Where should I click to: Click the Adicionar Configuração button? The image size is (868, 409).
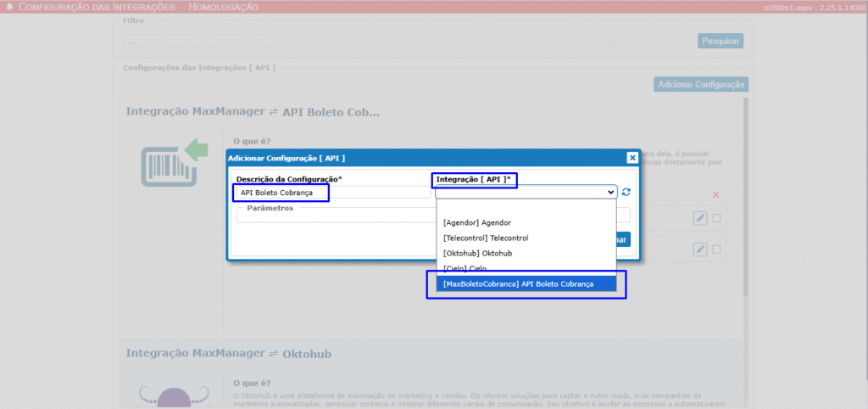701,84
